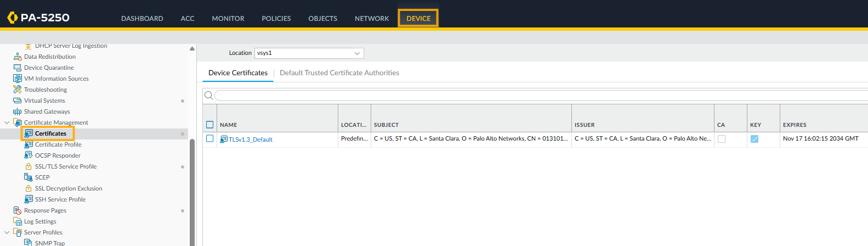Click the expiry date Nov 17 16:02:15 2034 GMT
Viewport: 868px width, 246px height.
pos(820,138)
